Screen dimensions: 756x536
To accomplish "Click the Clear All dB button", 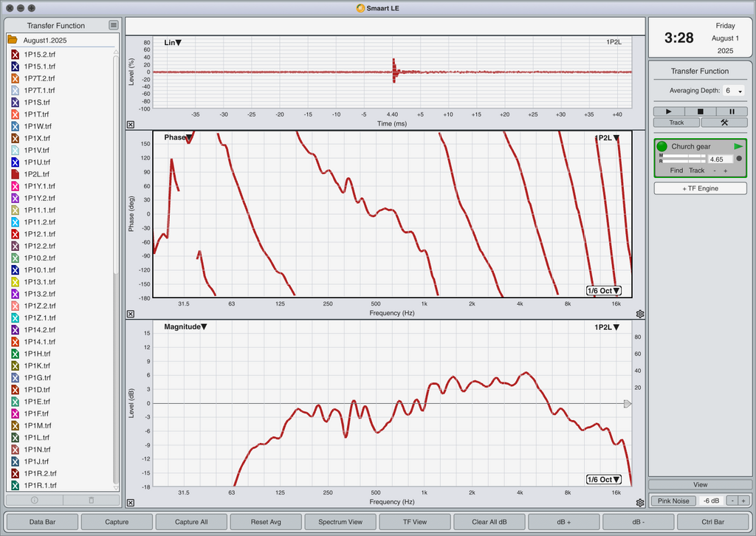I will coord(489,521).
